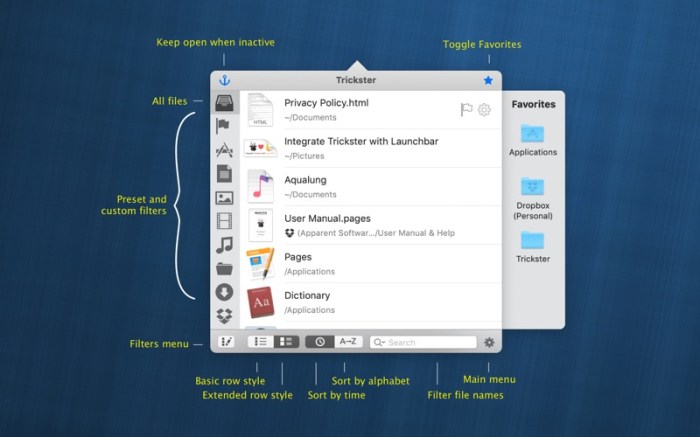The image size is (700, 437).
Task: Click ~/Documents path under Aqualung
Action: click(310, 195)
